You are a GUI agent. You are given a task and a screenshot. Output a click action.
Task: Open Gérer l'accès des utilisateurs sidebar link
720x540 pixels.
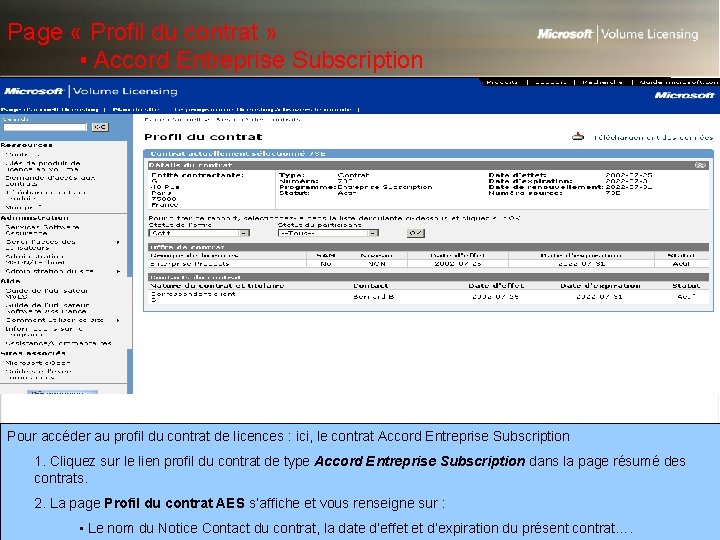point(40,244)
